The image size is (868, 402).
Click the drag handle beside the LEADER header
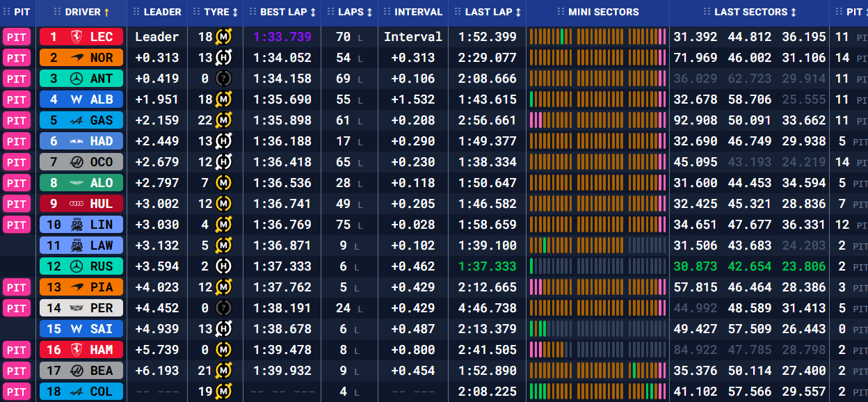coord(136,12)
